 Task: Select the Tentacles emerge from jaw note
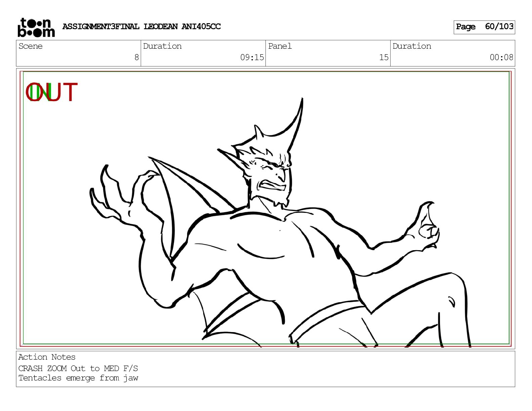coord(78,378)
